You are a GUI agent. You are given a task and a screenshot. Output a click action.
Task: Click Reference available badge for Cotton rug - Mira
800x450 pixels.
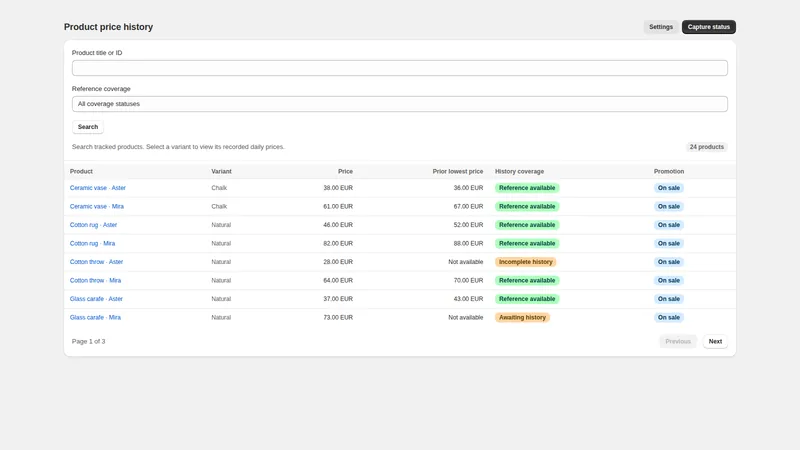pos(527,243)
